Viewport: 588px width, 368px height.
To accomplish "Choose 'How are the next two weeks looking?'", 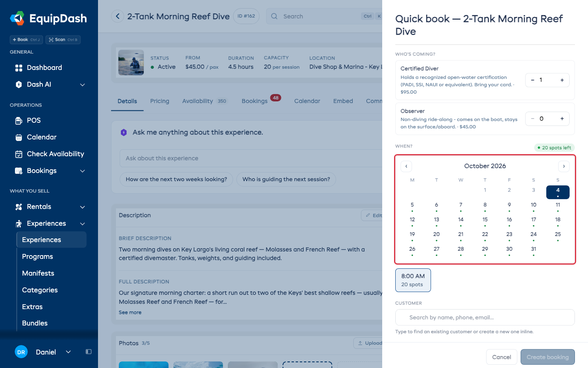I will [x=176, y=179].
